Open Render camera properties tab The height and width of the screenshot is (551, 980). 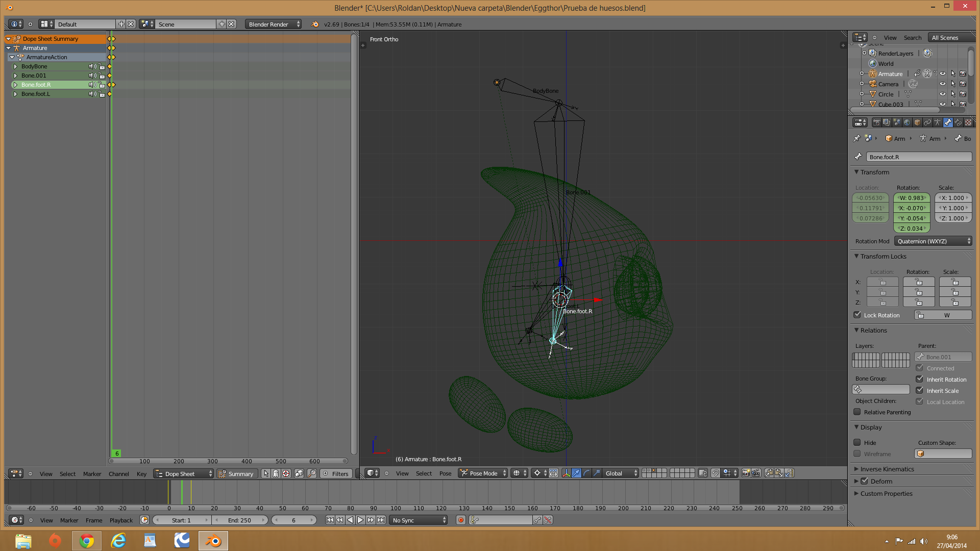point(876,122)
